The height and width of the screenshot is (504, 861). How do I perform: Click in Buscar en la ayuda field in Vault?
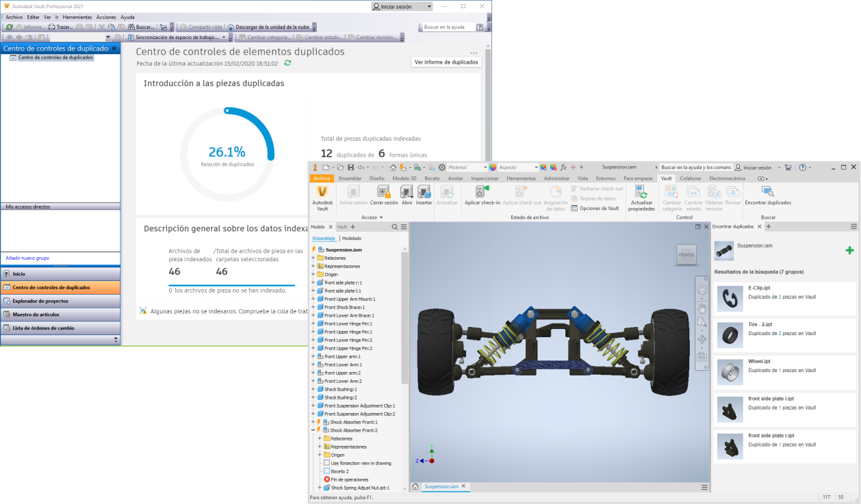[447, 27]
